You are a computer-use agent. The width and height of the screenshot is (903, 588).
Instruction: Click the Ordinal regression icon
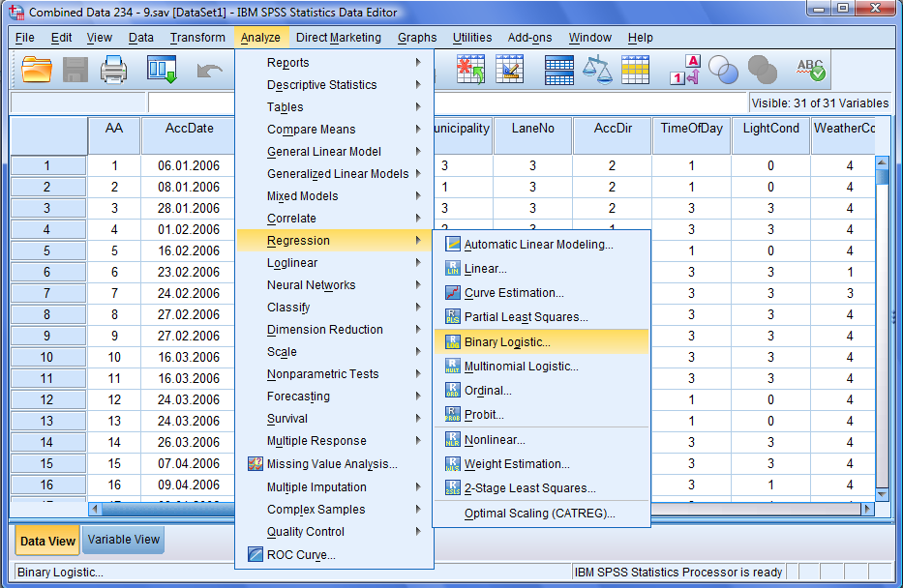pos(453,390)
